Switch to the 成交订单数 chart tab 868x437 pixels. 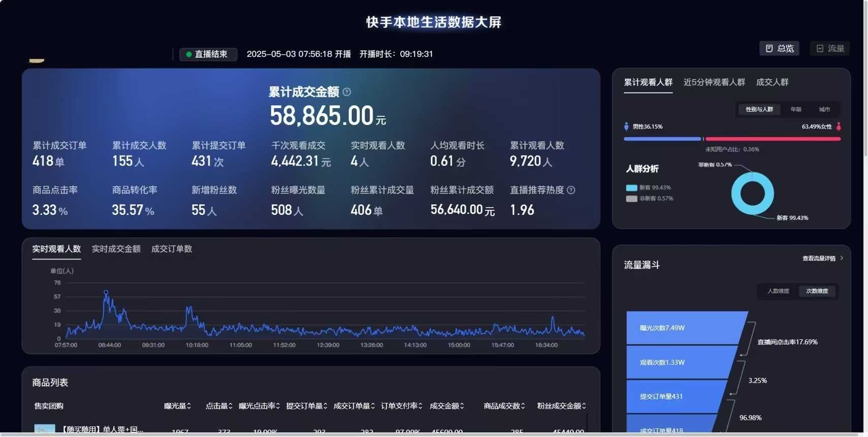(x=172, y=249)
